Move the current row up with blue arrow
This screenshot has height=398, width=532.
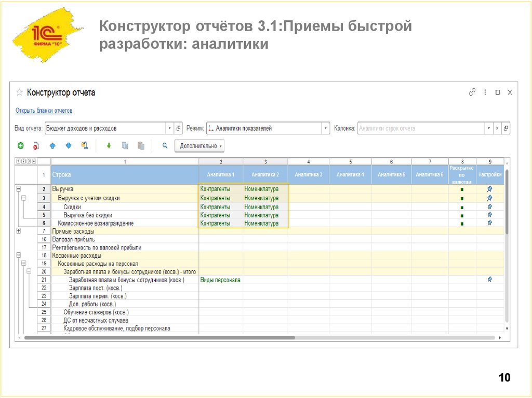[52, 145]
